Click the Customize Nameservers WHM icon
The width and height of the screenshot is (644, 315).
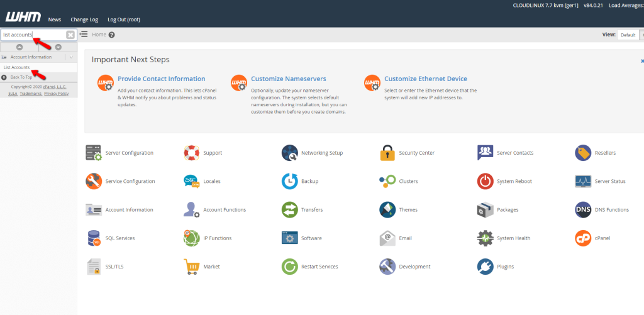coord(238,82)
